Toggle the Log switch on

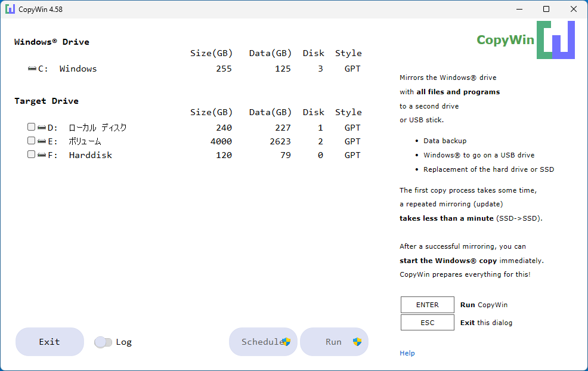coord(103,342)
